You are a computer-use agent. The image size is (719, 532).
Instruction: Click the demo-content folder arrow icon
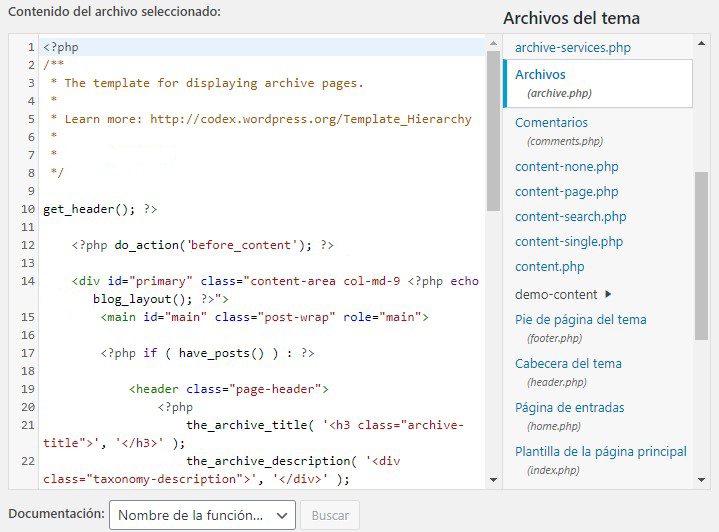(x=609, y=295)
